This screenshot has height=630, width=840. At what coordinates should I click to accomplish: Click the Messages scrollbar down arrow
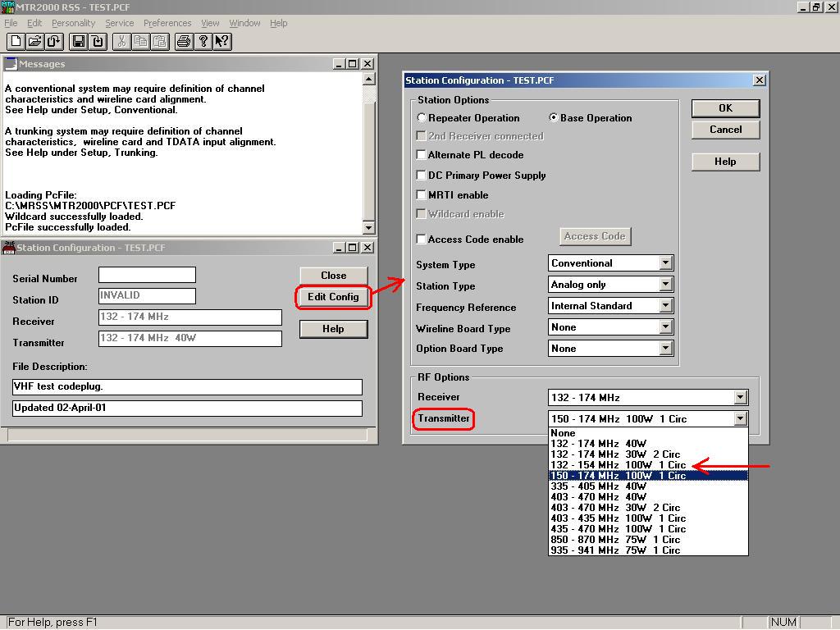pyautogui.click(x=368, y=228)
